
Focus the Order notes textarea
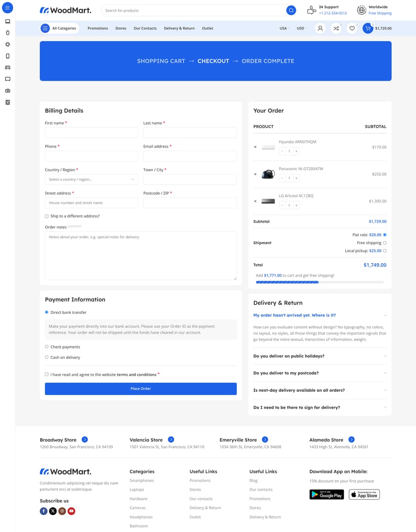click(x=141, y=256)
